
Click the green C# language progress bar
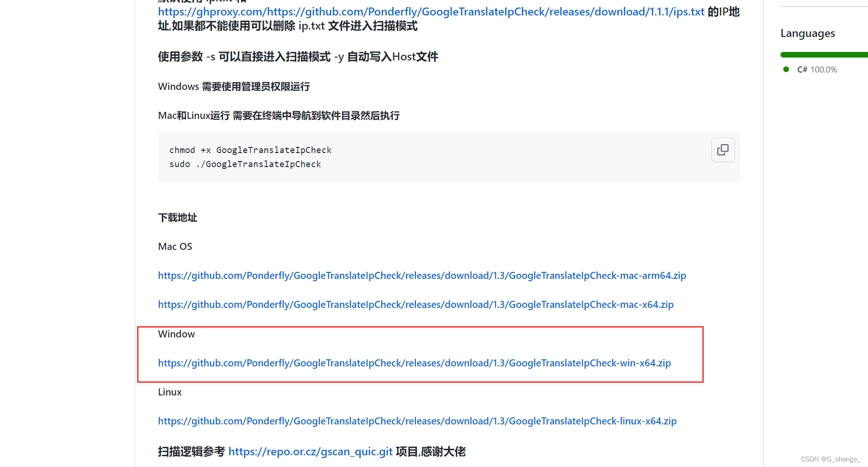coord(824,55)
